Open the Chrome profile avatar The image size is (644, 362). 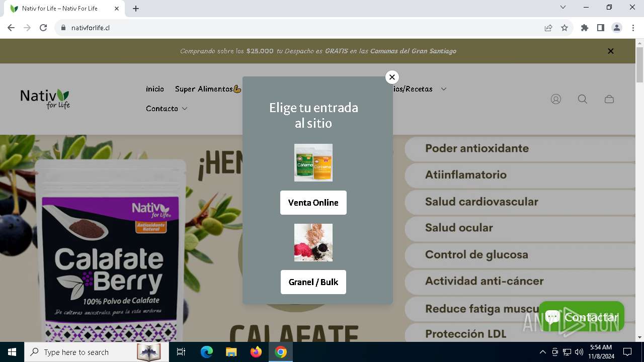617,28
